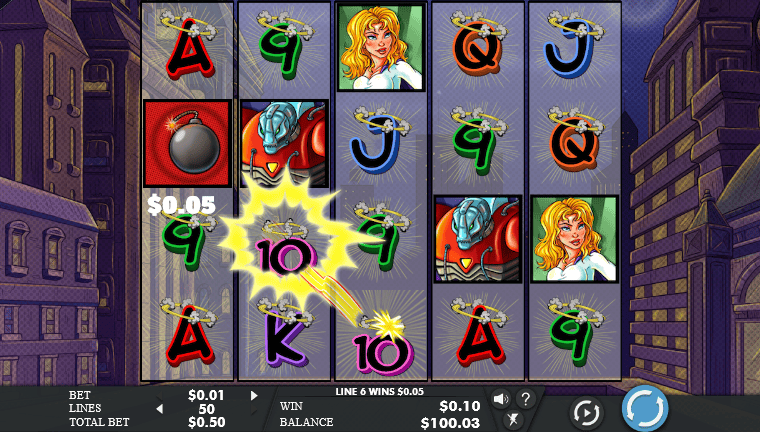Image resolution: width=760 pixels, height=432 pixels.
Task: Click the purple K symbol
Action: 285,336
